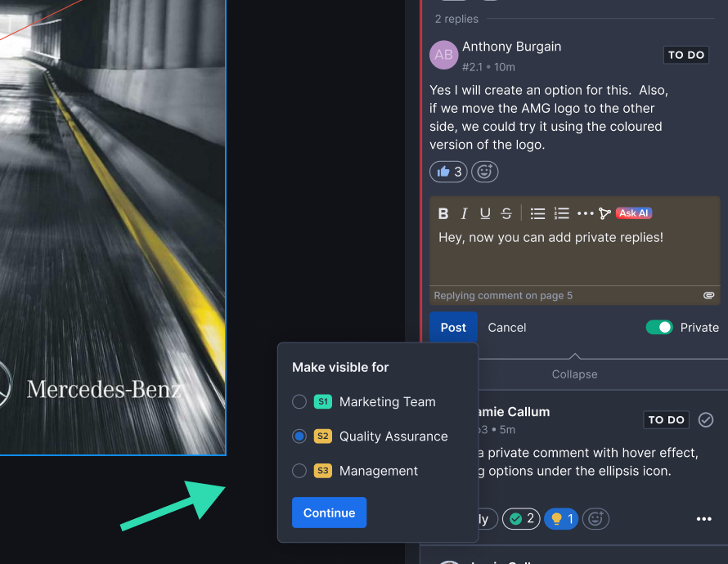Viewport: 728px width, 564px height.
Task: Click the TO DO status on Anthony's reply
Action: [x=685, y=56]
